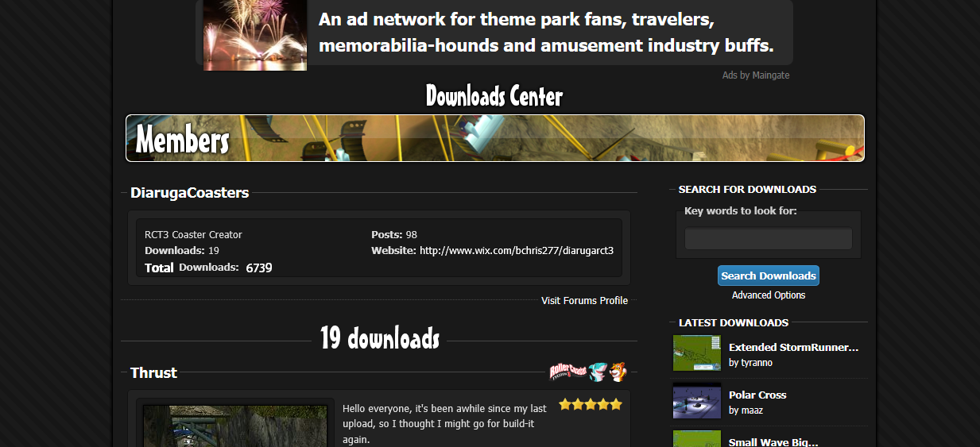Click the shark mascot expansion icon
Image resolution: width=980 pixels, height=447 pixels.
[x=598, y=372]
